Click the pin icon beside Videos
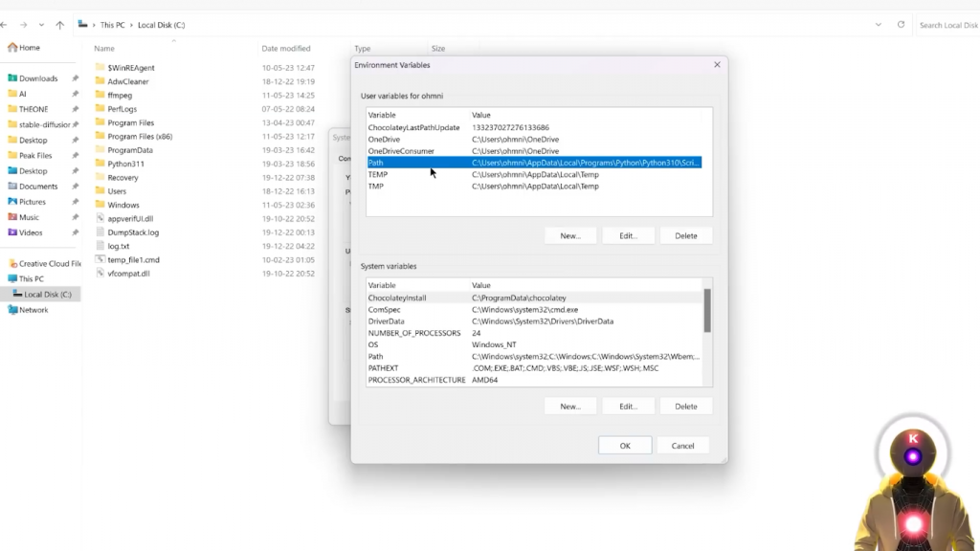The height and width of the screenshot is (551, 980). coord(75,232)
